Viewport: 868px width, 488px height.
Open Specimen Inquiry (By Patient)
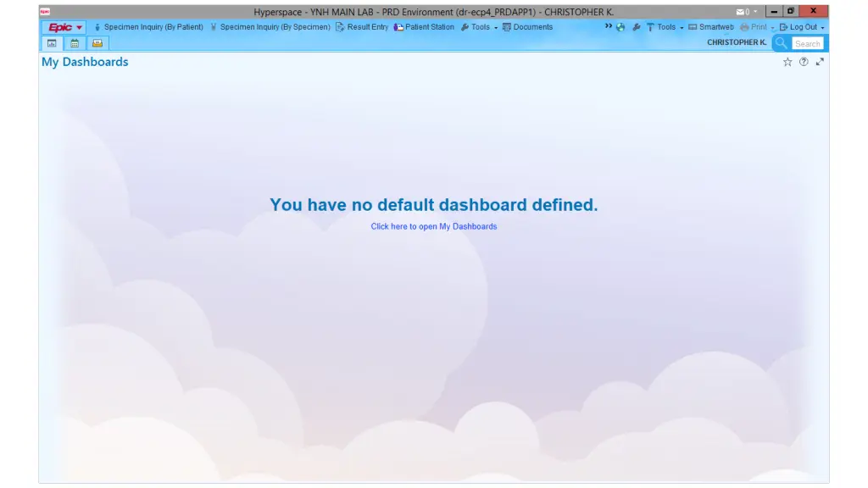148,27
